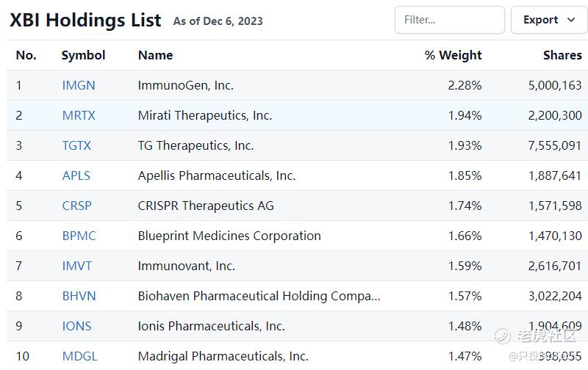Open the CRSP ticker link
Image resolution: width=588 pixels, height=370 pixels.
[x=77, y=206]
